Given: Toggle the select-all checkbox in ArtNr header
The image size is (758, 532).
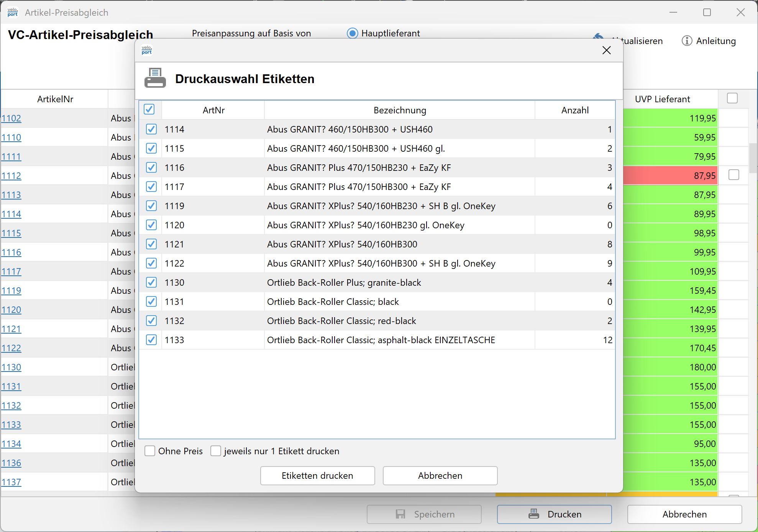Looking at the screenshot, I should coord(149,110).
